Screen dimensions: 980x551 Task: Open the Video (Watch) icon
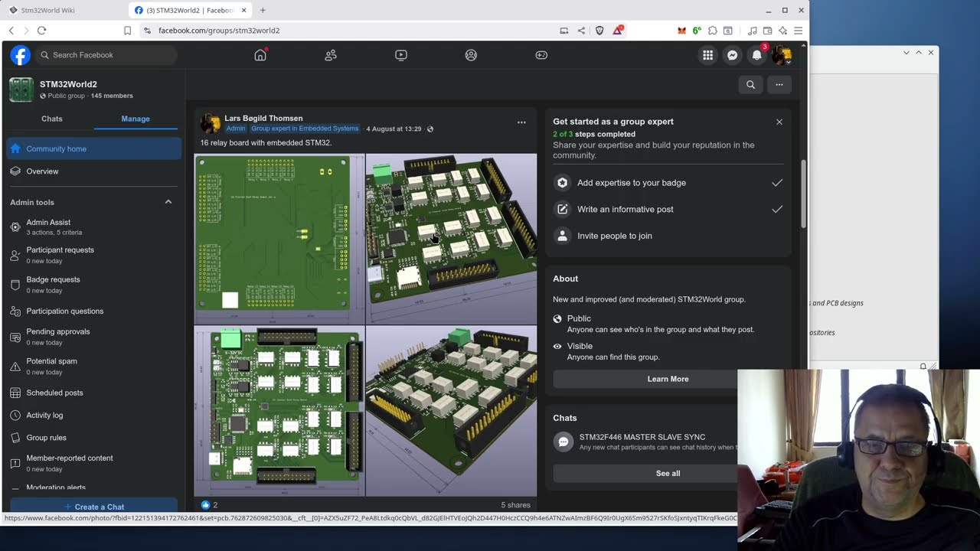point(401,55)
